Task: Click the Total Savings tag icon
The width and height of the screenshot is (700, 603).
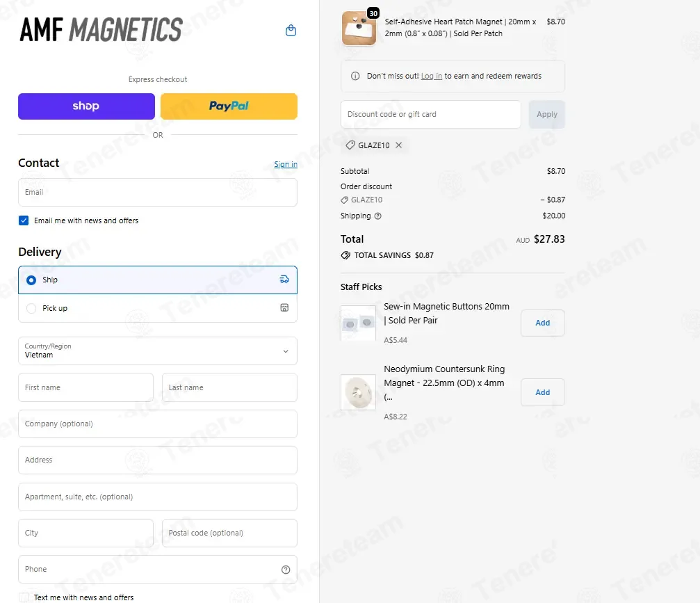Action: 345,255
